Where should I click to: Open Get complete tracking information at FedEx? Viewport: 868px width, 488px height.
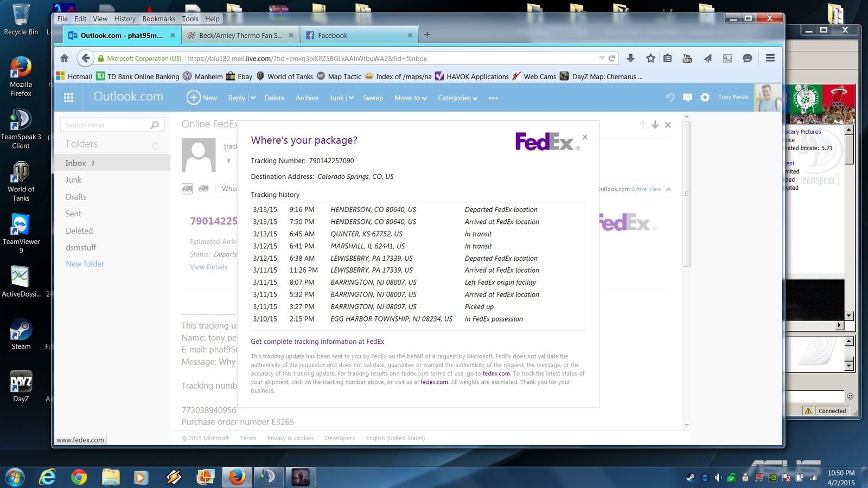pos(317,342)
